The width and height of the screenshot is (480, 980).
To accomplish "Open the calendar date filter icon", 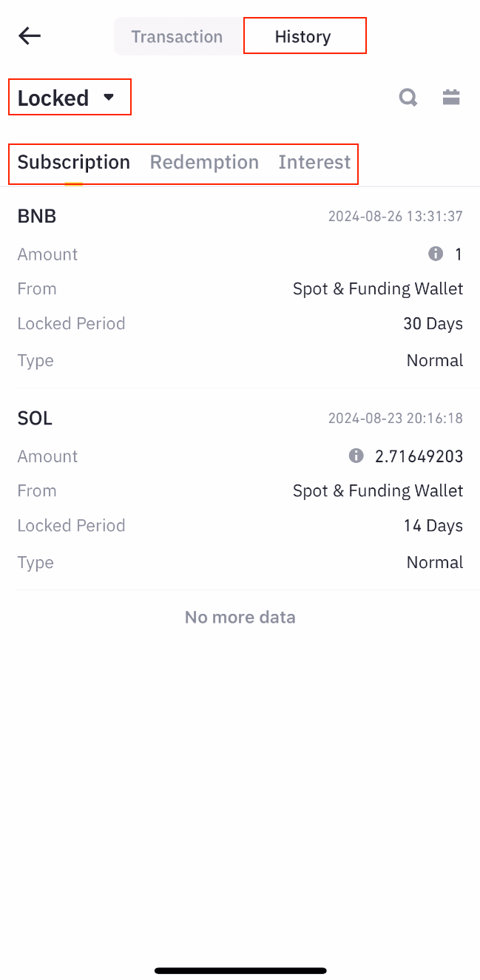I will pos(451,97).
